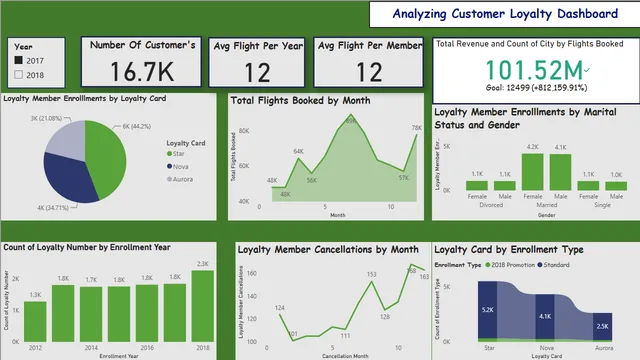Click the KPI goal text line
The width and height of the screenshot is (640, 360).
pyautogui.click(x=536, y=88)
